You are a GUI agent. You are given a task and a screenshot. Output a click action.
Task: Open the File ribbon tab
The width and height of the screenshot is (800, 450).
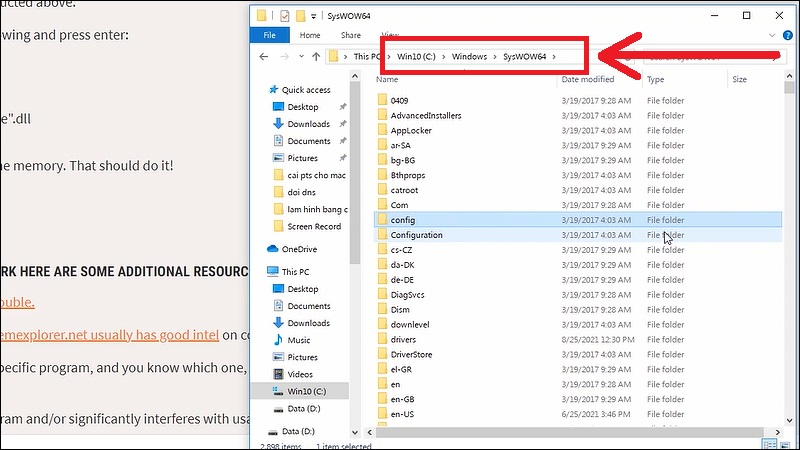(x=269, y=35)
